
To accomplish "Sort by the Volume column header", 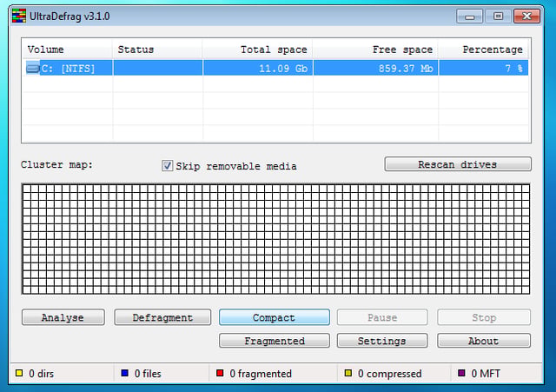I will (68, 50).
